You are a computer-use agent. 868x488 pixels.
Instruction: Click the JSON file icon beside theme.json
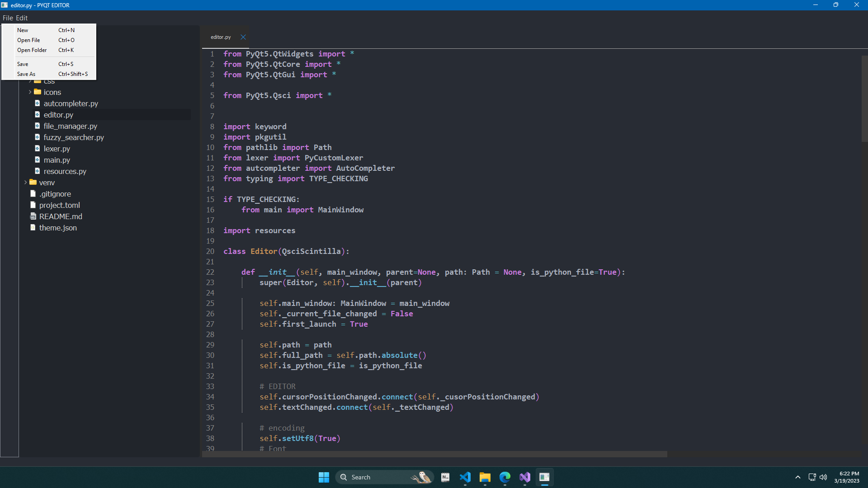33,228
